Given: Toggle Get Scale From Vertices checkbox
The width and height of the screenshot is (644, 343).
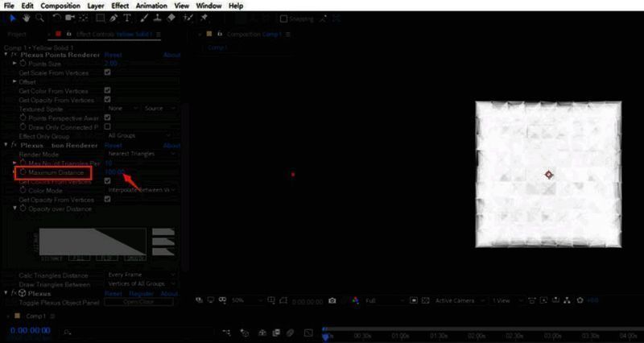Looking at the screenshot, I should 108,72.
